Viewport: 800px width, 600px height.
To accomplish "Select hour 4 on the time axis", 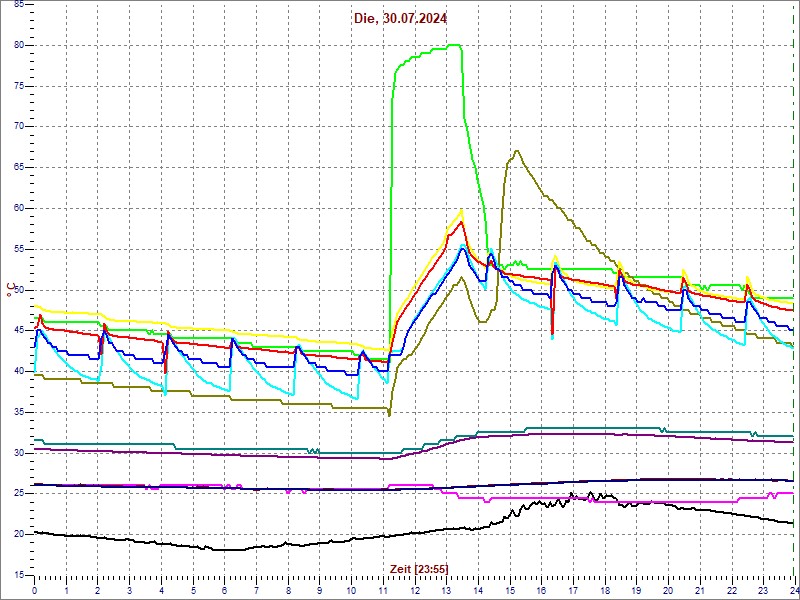I will pyautogui.click(x=161, y=590).
